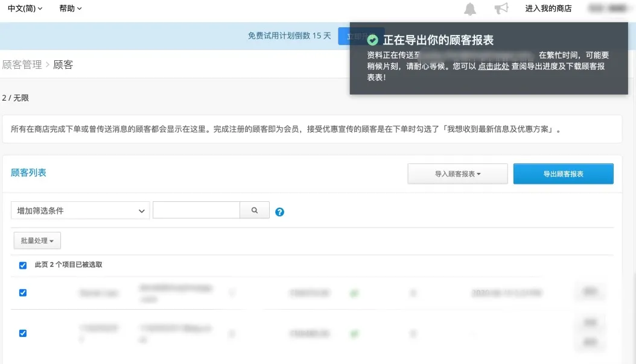Click member status check icon on second customer
This screenshot has width=636, height=364.
click(354, 333)
